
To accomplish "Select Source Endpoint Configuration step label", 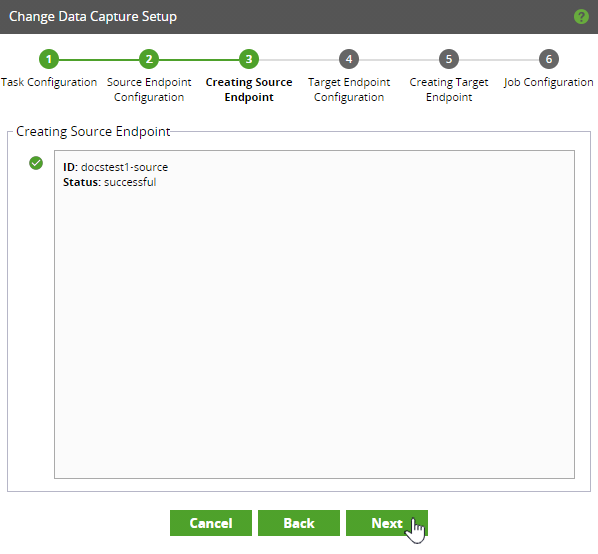I will [149, 90].
